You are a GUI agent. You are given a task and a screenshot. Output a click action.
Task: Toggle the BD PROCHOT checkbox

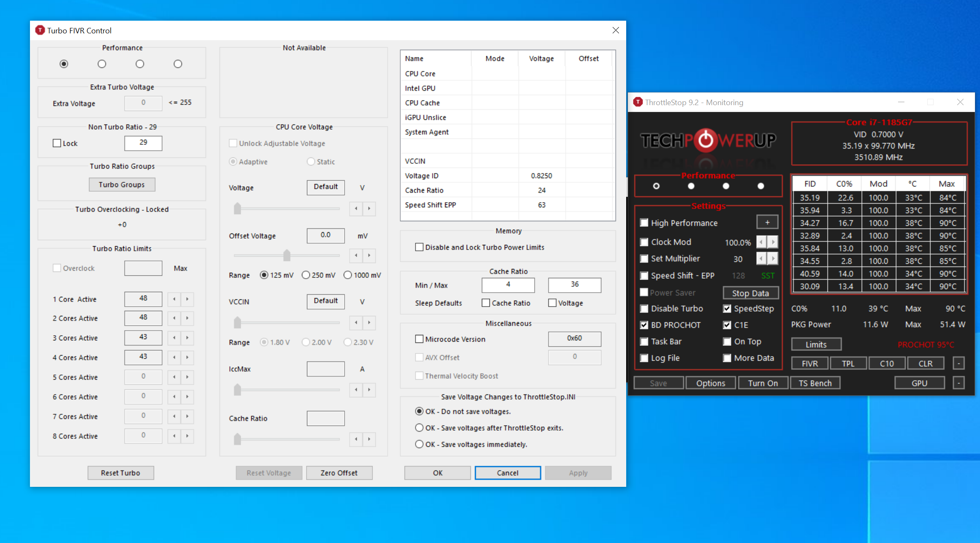point(644,325)
